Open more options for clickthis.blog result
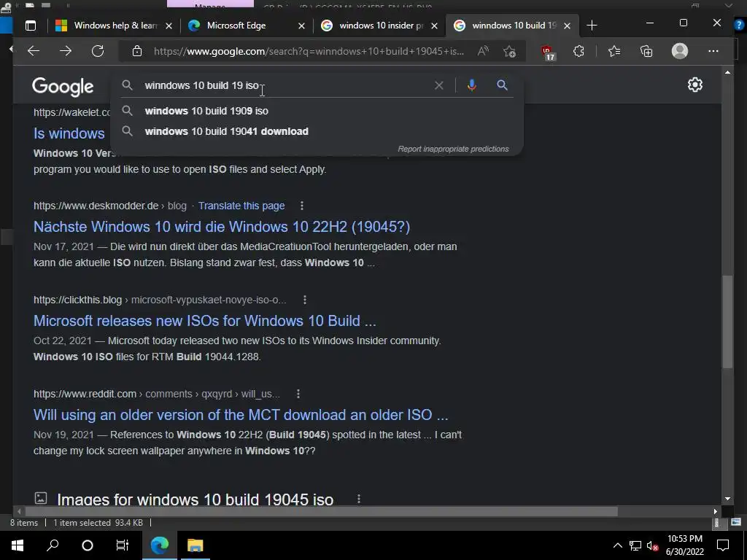Viewport: 747px width, 560px height. click(305, 300)
